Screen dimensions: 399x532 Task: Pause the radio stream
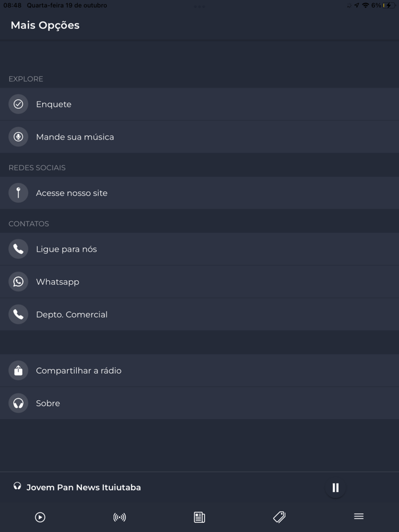[335, 488]
